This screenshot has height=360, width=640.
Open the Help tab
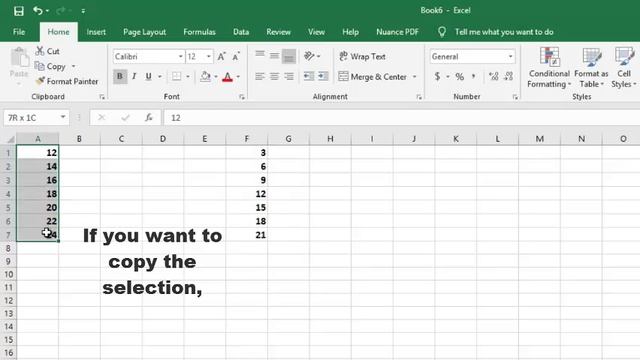[350, 32]
